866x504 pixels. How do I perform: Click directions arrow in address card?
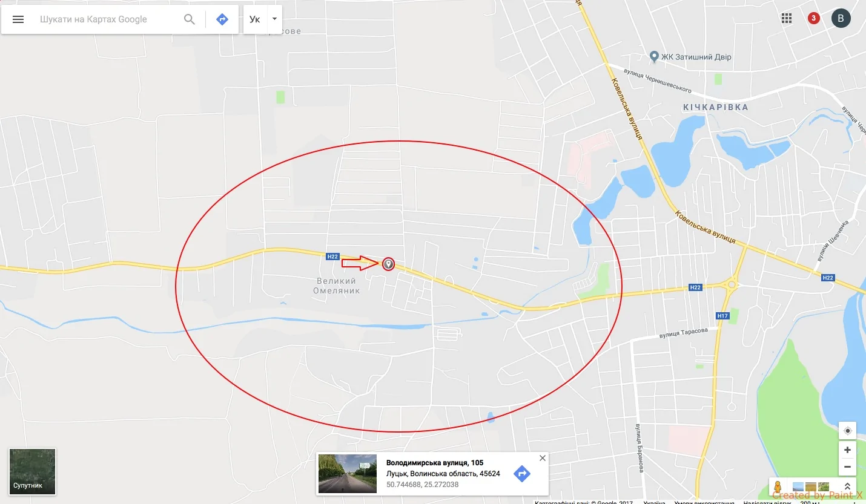pyautogui.click(x=522, y=474)
